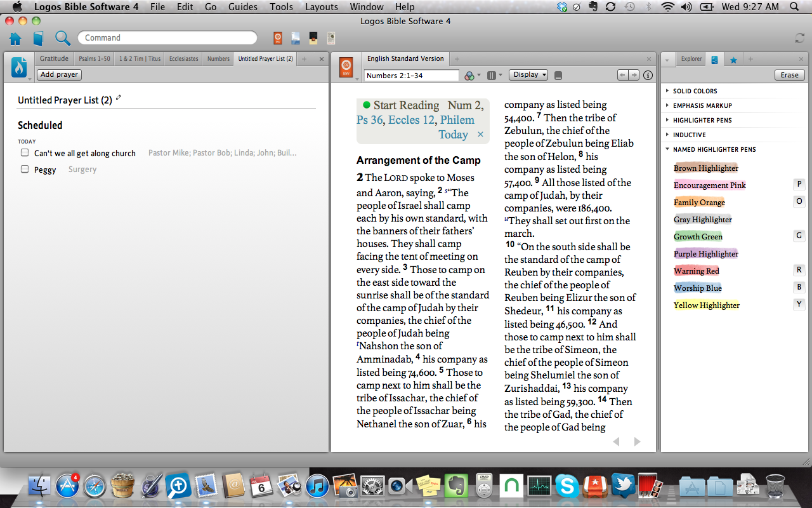
Task: Select the Encouragement Pink highlighter
Action: pyautogui.click(x=710, y=185)
